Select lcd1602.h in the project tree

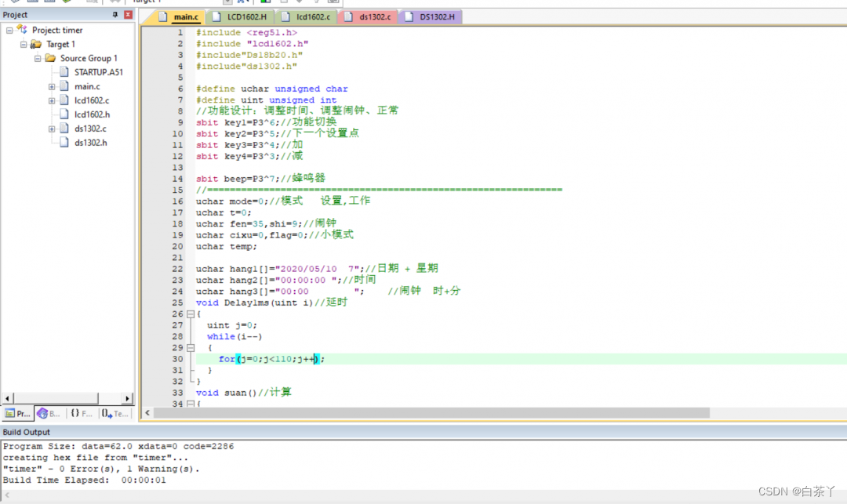[92, 114]
